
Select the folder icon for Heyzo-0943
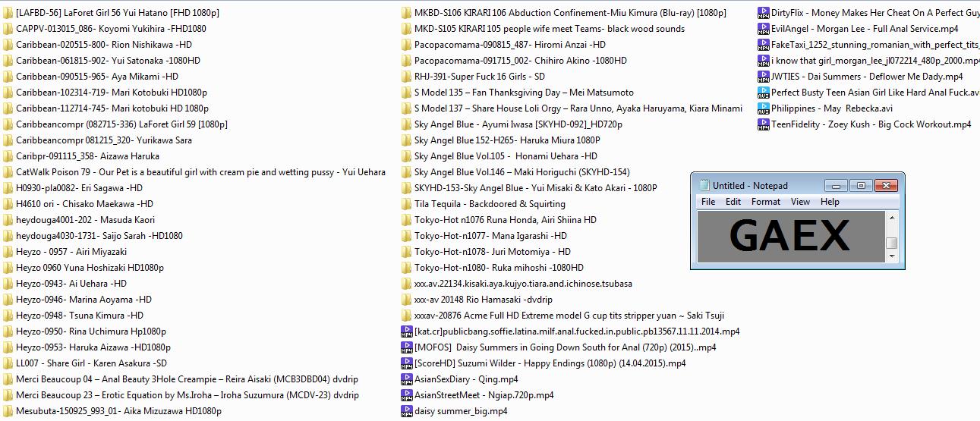[x=8, y=284]
